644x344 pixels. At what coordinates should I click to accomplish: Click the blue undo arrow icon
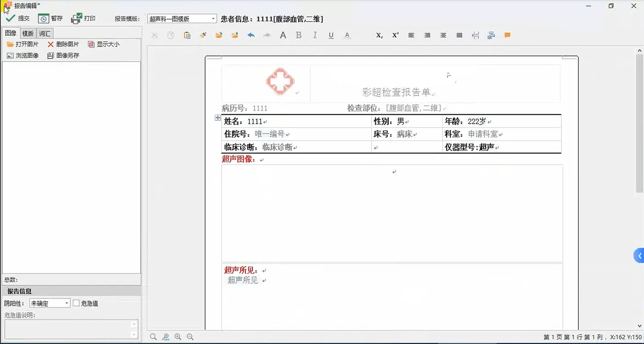pyautogui.click(x=251, y=35)
